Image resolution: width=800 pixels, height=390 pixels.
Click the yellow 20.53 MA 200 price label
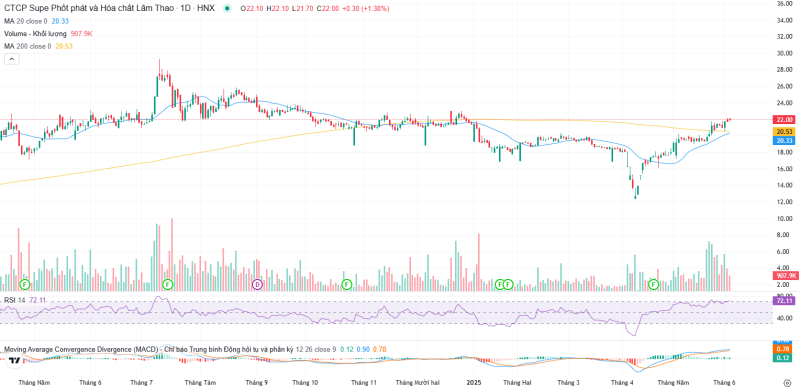pyautogui.click(x=784, y=132)
